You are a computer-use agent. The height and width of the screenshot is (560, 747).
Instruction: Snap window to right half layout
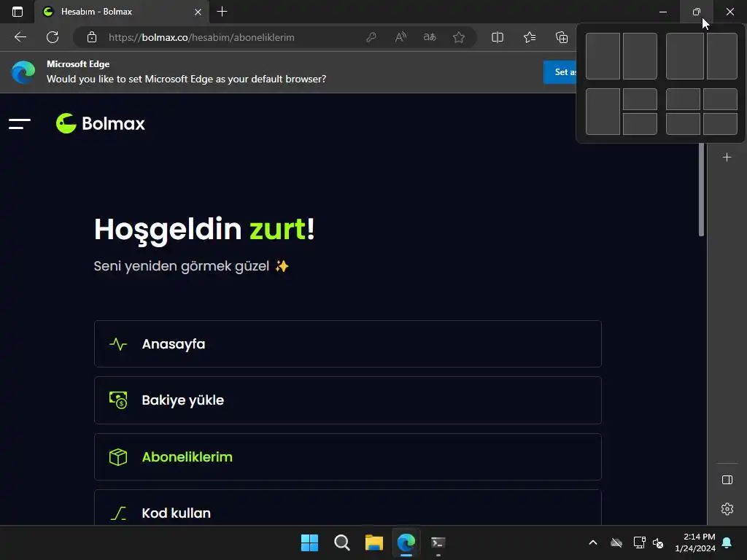640,56
